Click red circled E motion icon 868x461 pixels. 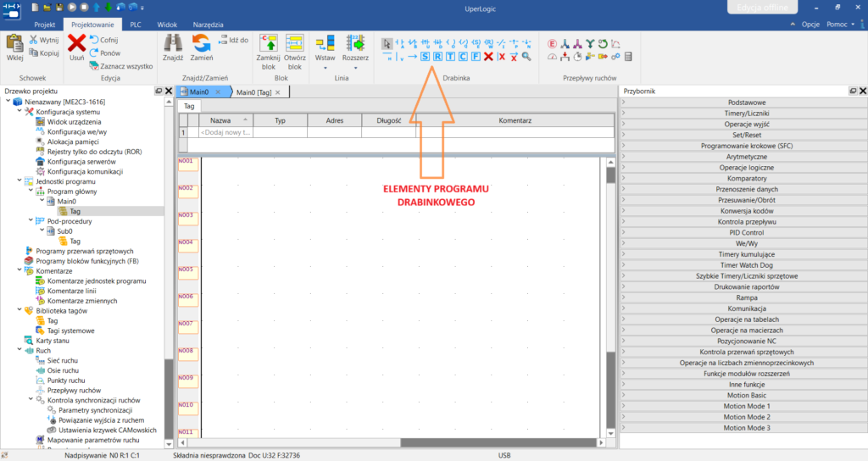[x=552, y=44]
